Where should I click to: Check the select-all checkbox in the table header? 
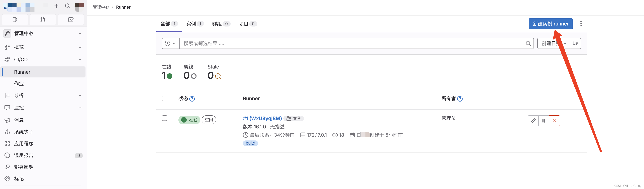coord(164,98)
